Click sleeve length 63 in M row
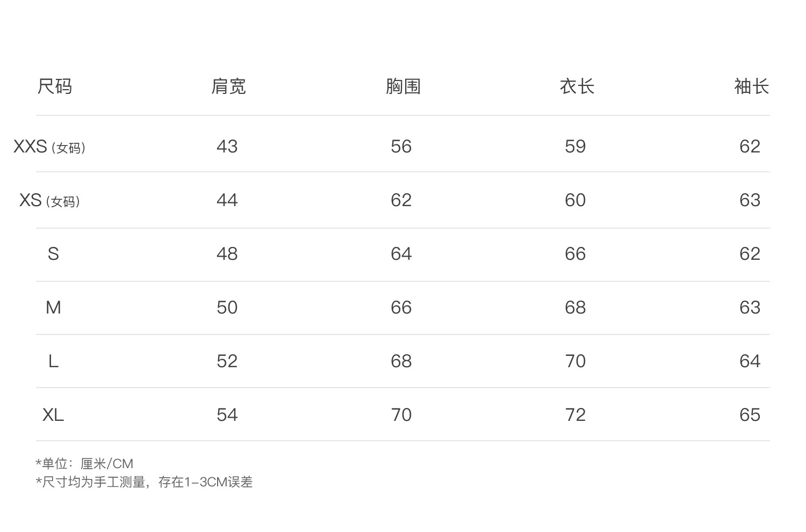Viewport: 806px width, 532px height. pyautogui.click(x=750, y=308)
